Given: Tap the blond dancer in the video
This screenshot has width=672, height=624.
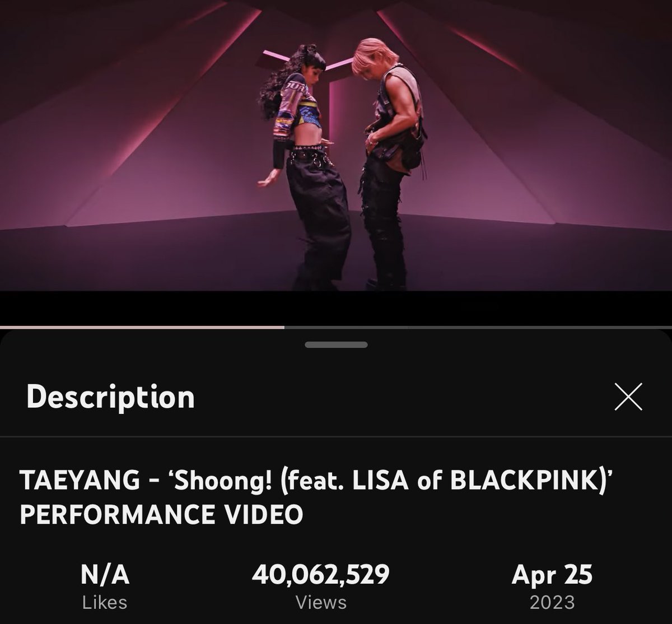Looking at the screenshot, I should 389,162.
